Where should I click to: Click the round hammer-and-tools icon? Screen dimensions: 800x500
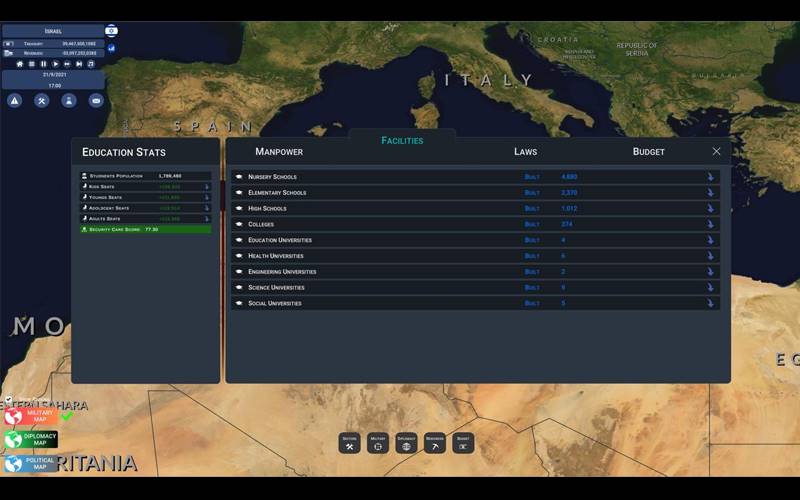click(x=42, y=100)
